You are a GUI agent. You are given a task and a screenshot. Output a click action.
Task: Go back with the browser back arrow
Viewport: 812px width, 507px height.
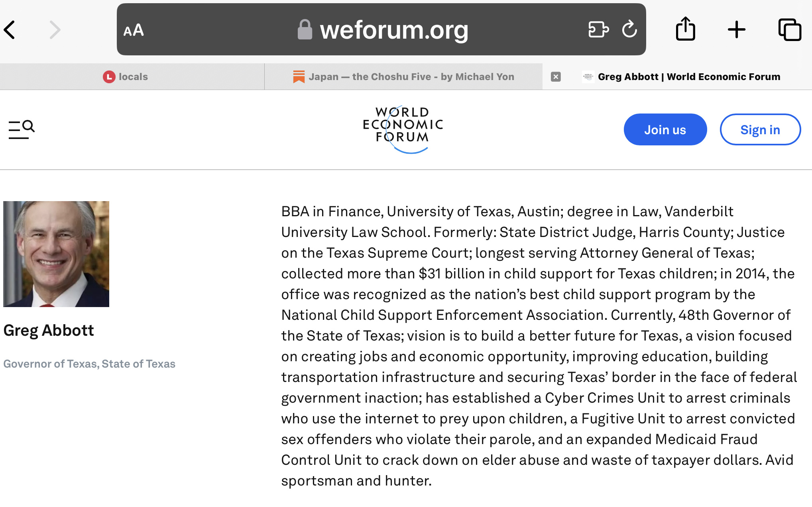click(10, 30)
